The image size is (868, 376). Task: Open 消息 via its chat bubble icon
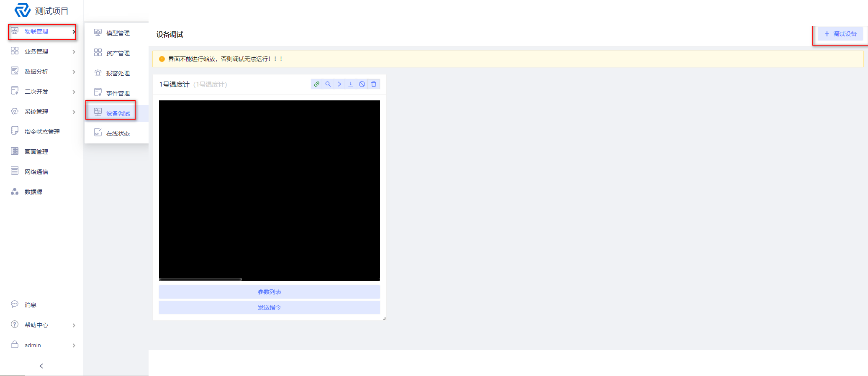[x=15, y=304]
